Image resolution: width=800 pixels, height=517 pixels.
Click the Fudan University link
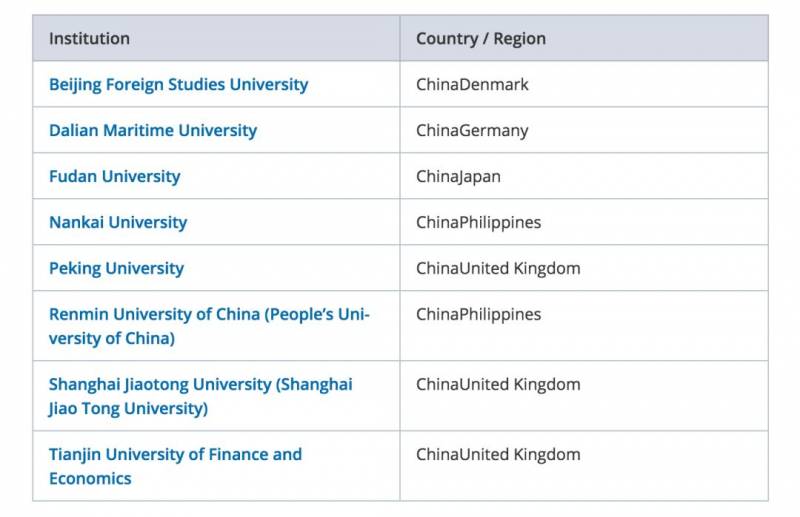coord(115,177)
